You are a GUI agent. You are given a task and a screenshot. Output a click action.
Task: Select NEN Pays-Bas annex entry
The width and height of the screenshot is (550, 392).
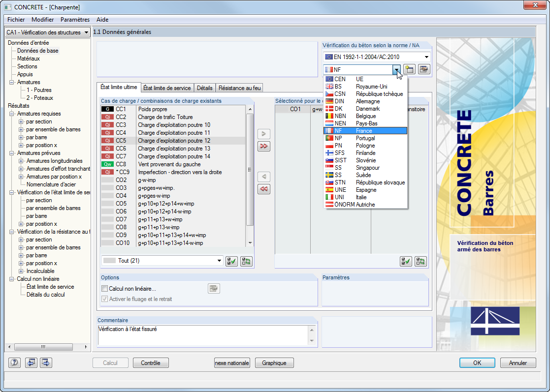[x=365, y=123]
